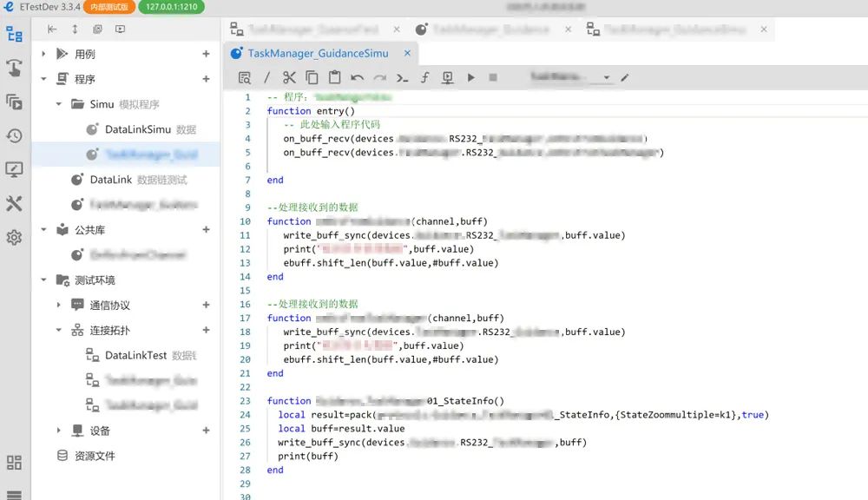Click code line 'function entry()'
The image size is (868, 500).
click(311, 111)
